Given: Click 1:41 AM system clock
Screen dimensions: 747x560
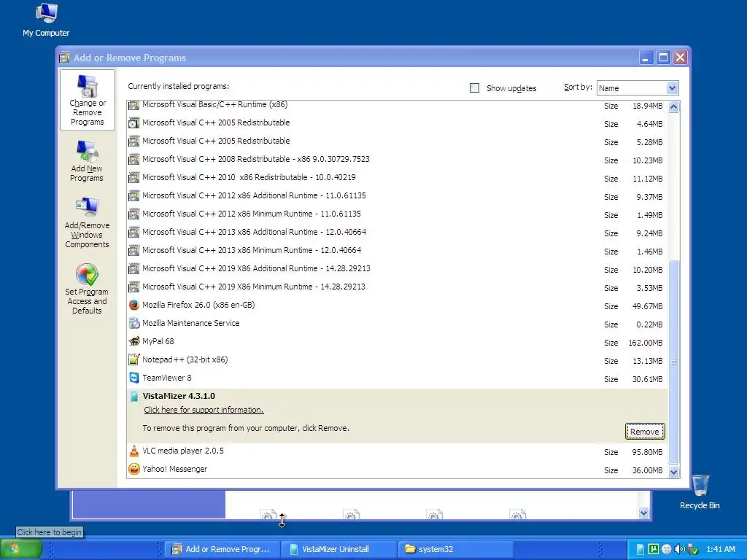Looking at the screenshot, I should click(720, 549).
